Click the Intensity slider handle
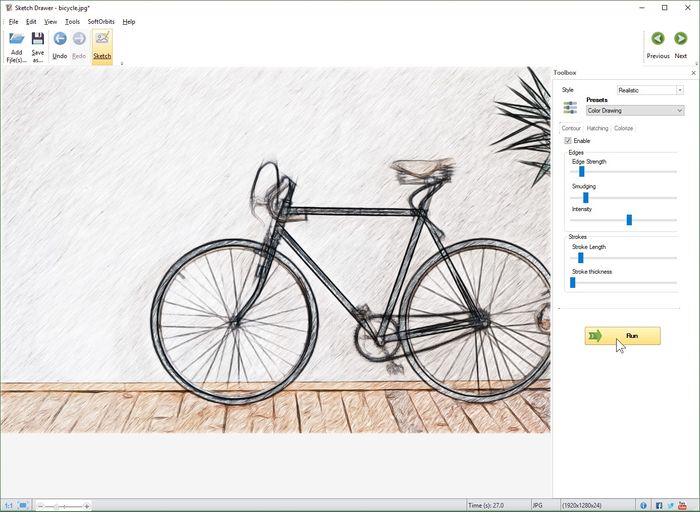This screenshot has width=700, height=512. pos(629,220)
